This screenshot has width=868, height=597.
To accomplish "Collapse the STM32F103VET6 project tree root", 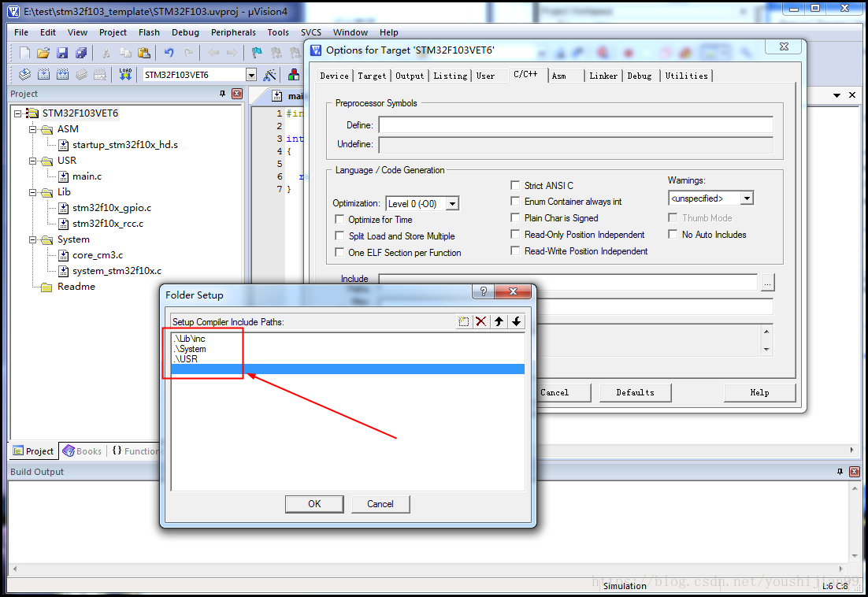I will pyautogui.click(x=17, y=113).
